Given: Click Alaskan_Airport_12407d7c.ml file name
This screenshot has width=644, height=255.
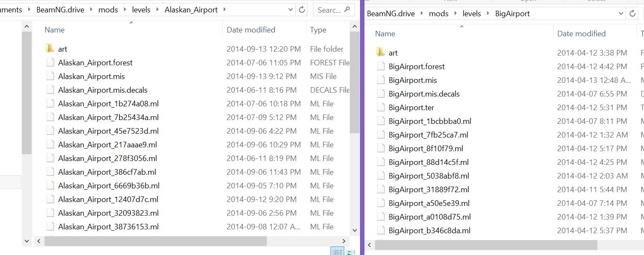Looking at the screenshot, I should click(x=108, y=199).
